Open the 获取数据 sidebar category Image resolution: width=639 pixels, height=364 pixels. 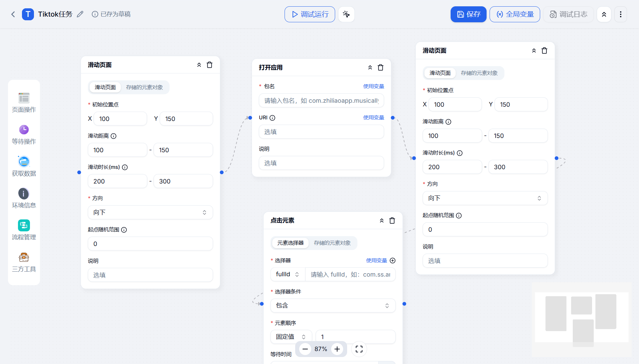pyautogui.click(x=24, y=166)
